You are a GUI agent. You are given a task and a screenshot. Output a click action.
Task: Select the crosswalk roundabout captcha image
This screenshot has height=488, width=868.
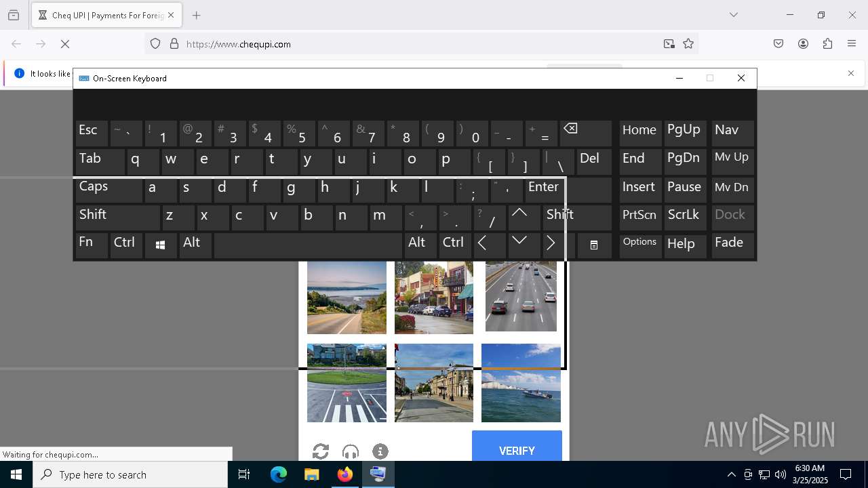347,383
